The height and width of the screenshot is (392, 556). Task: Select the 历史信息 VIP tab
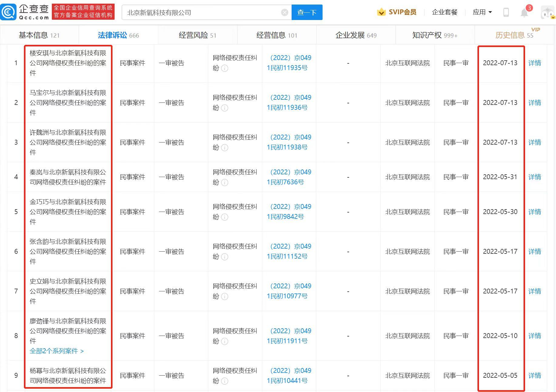pyautogui.click(x=514, y=35)
